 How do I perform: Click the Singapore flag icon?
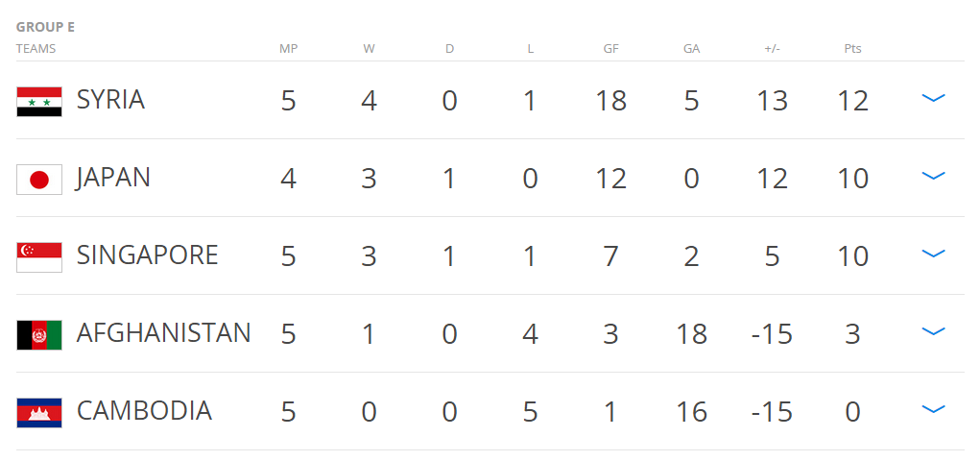(x=39, y=256)
